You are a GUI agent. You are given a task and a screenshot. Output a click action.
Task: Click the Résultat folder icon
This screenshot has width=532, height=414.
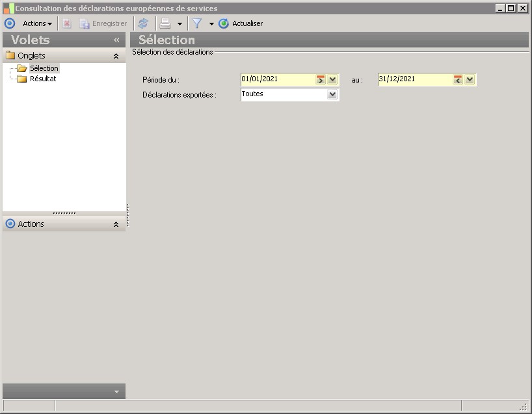(21, 79)
